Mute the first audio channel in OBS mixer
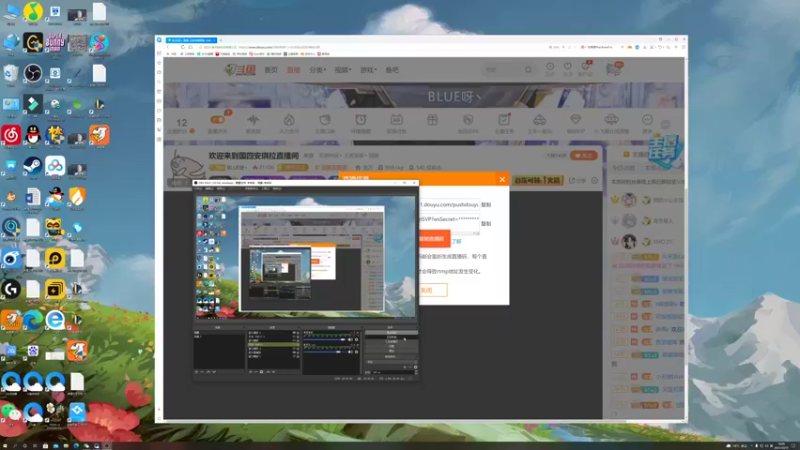 click(351, 339)
